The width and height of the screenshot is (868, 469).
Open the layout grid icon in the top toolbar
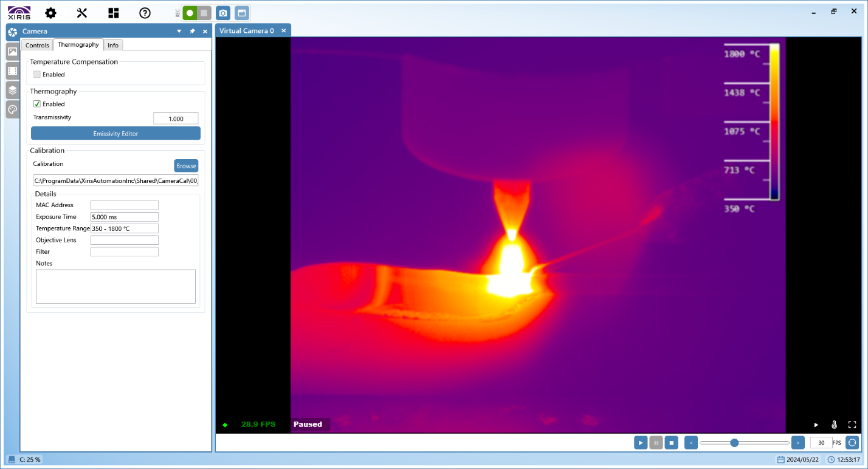coord(113,13)
